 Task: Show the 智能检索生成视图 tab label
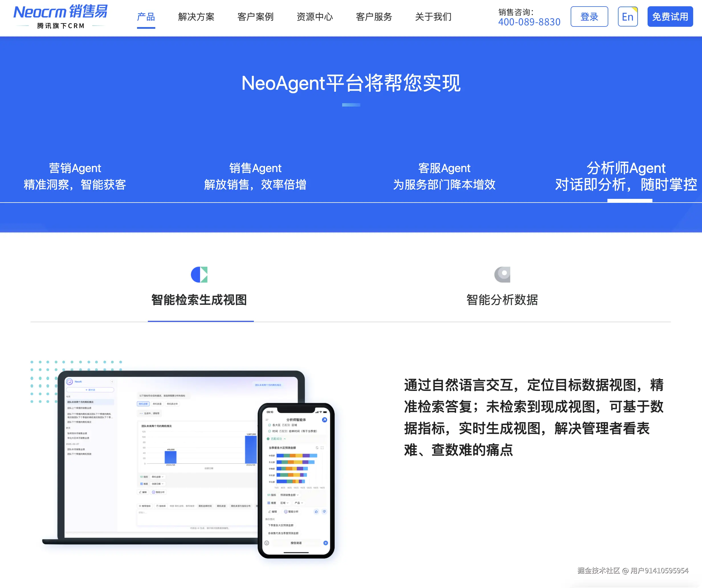point(199,300)
